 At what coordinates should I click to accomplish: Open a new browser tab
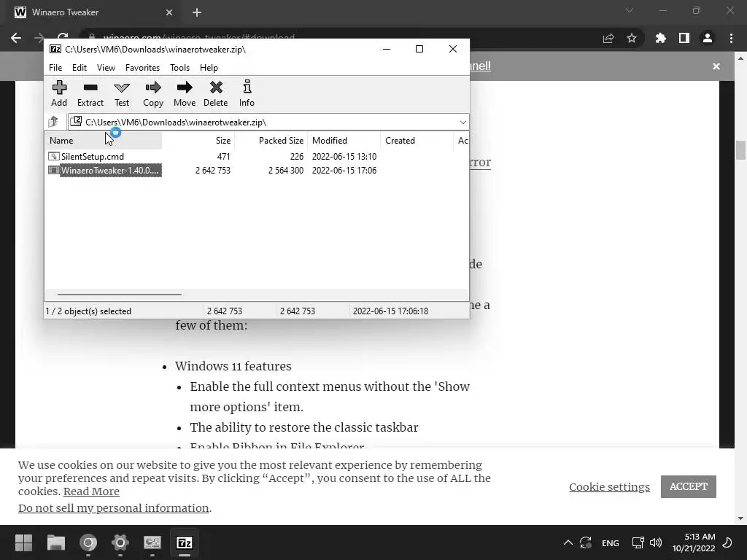(197, 12)
